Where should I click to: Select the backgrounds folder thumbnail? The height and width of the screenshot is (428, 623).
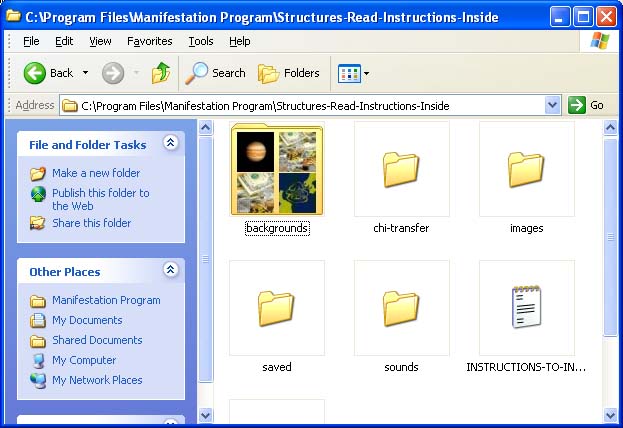click(276, 170)
